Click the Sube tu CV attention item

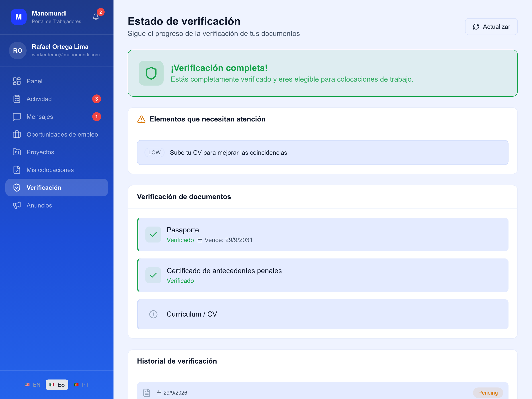click(323, 153)
